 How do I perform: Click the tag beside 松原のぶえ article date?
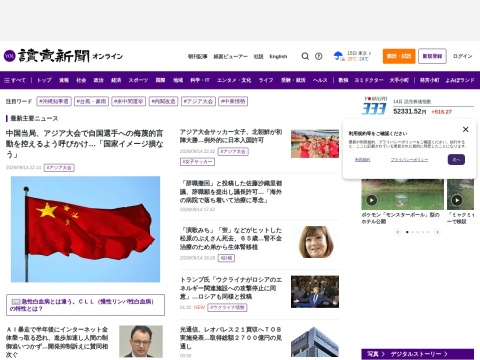pyautogui.click(x=226, y=258)
